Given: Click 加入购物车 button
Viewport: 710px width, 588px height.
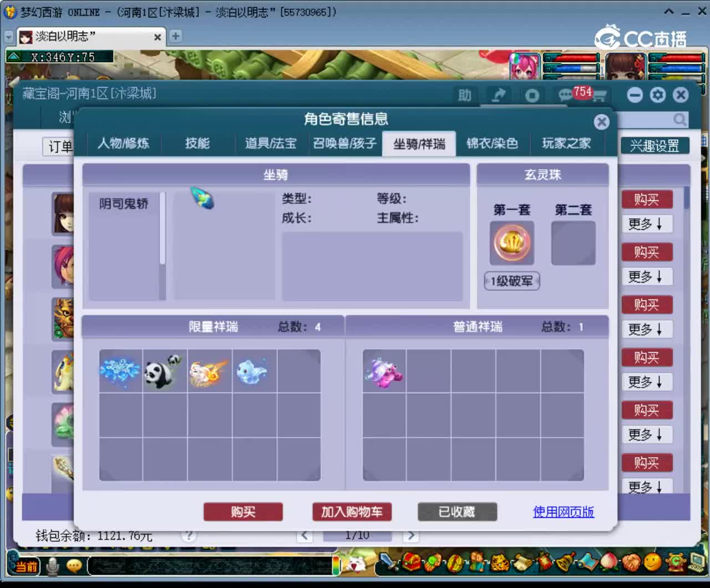Looking at the screenshot, I should click(x=352, y=511).
